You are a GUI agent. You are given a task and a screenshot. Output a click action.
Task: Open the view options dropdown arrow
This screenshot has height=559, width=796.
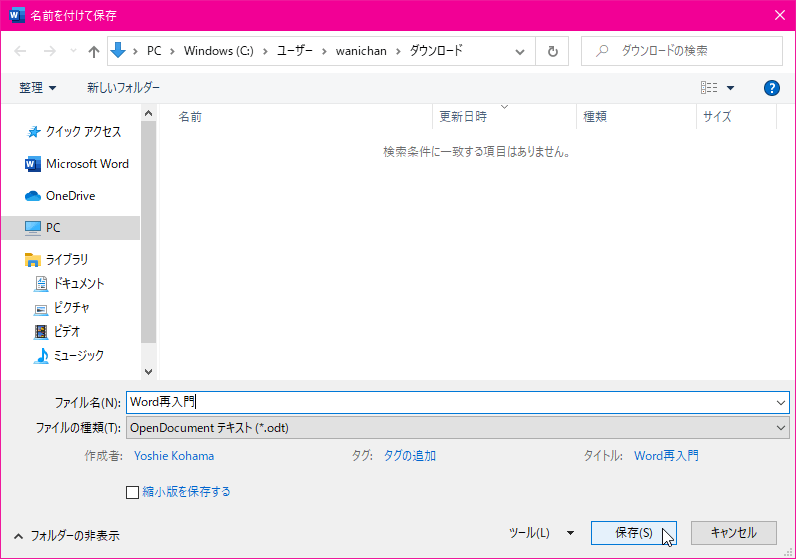click(730, 88)
